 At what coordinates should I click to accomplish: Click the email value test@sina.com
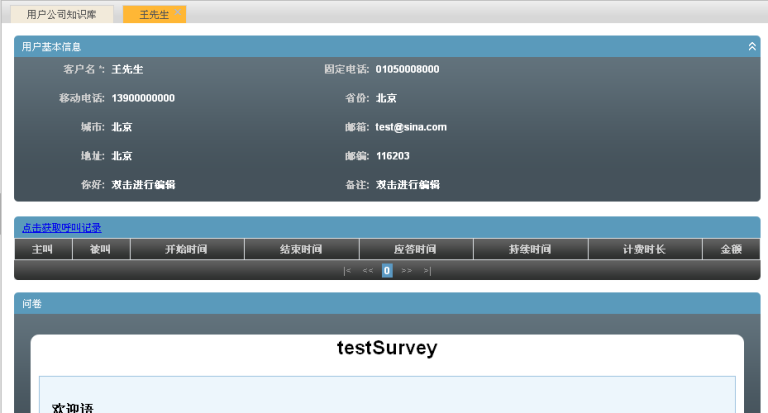411,127
